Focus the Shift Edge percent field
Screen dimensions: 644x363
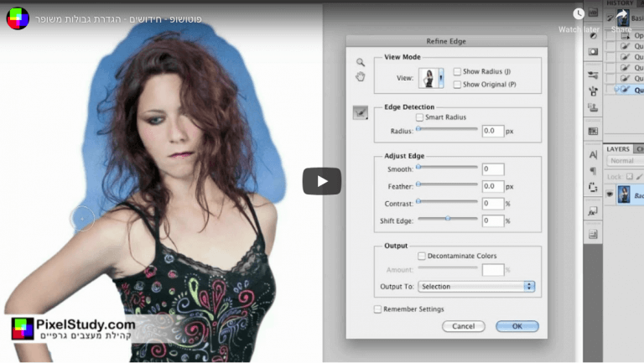click(493, 221)
